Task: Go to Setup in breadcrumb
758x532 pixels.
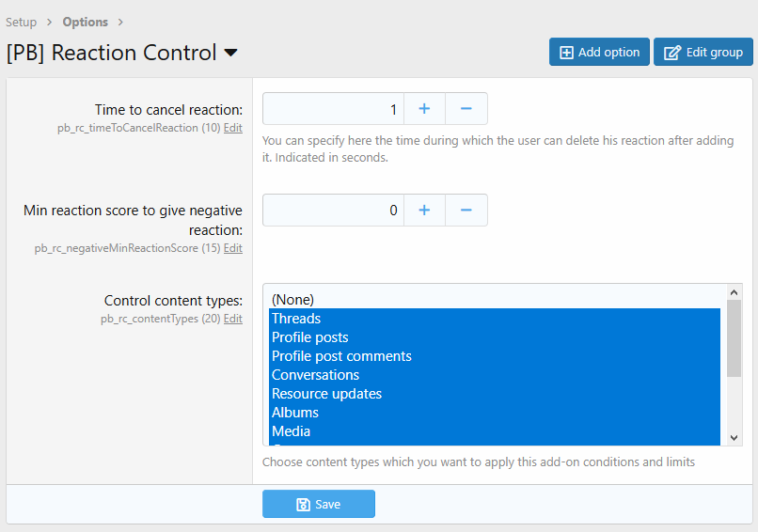Action: (x=22, y=22)
